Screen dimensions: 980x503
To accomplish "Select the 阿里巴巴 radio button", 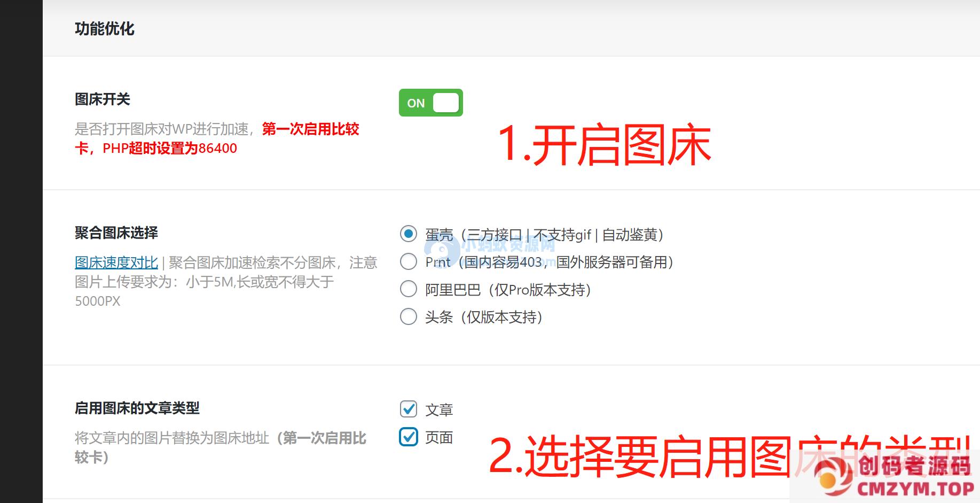I will tap(409, 289).
